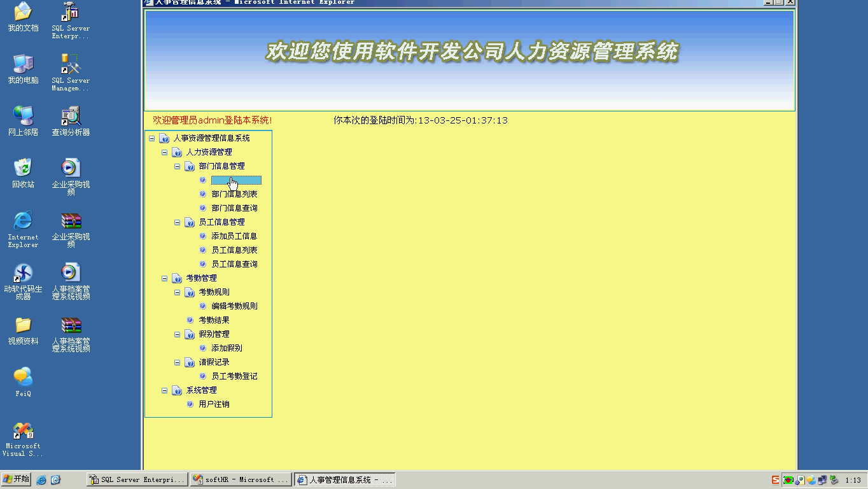
Task: Click the folder icon beside 请假记录
Action: pos(190,362)
